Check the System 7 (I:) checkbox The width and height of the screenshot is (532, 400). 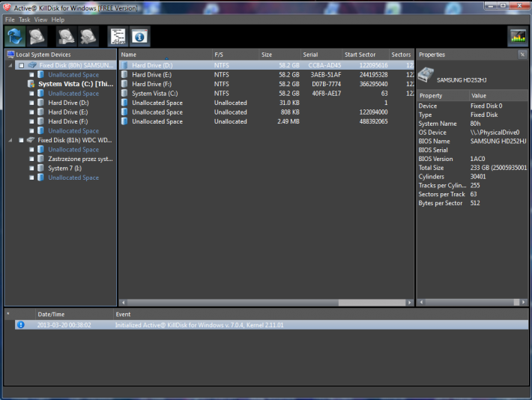pos(31,168)
